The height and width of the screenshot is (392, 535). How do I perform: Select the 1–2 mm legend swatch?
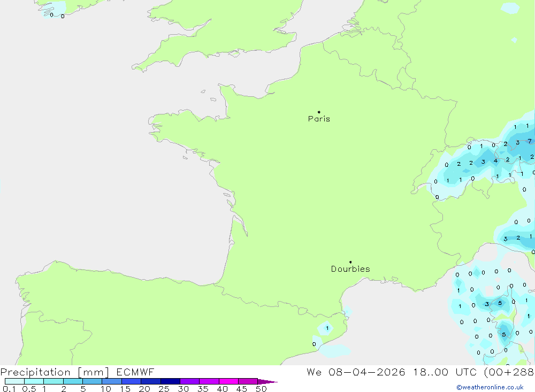point(53,381)
